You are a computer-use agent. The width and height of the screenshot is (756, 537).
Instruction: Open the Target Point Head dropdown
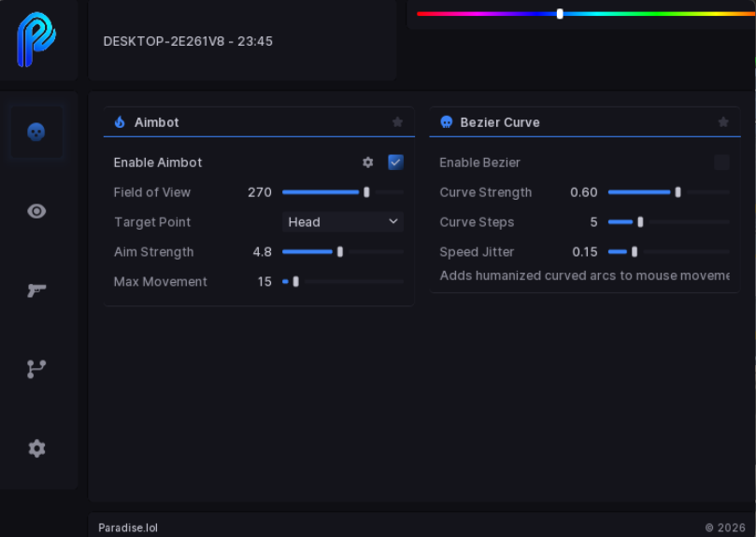[x=343, y=222]
